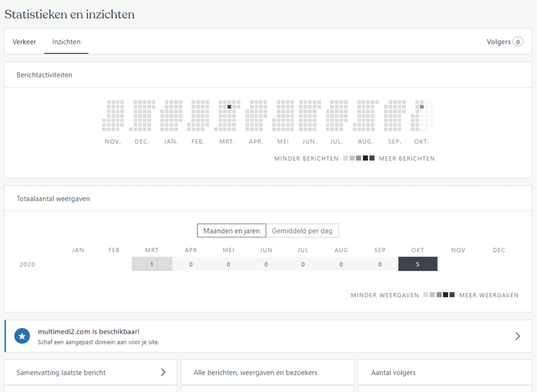This screenshot has height=392, width=537.
Task: Click the OKT 2020 views cell showing 5
Action: click(x=418, y=264)
